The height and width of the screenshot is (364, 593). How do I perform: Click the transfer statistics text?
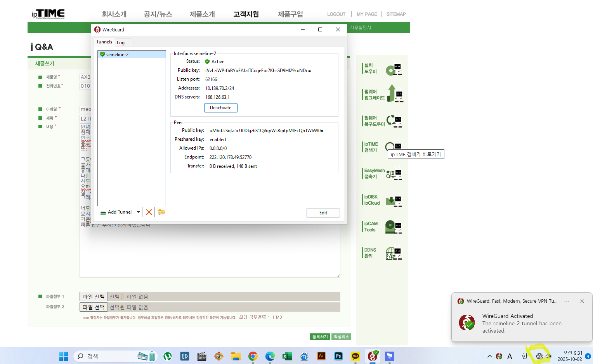[233, 166]
